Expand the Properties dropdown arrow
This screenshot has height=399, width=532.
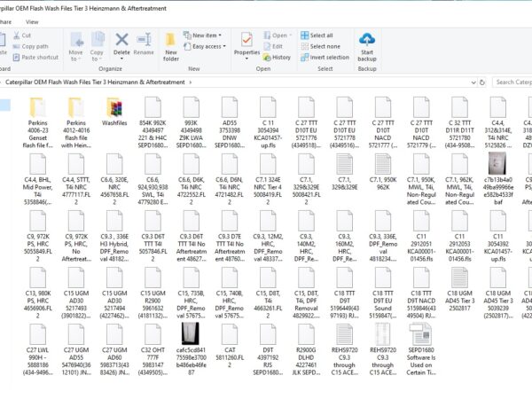click(246, 59)
